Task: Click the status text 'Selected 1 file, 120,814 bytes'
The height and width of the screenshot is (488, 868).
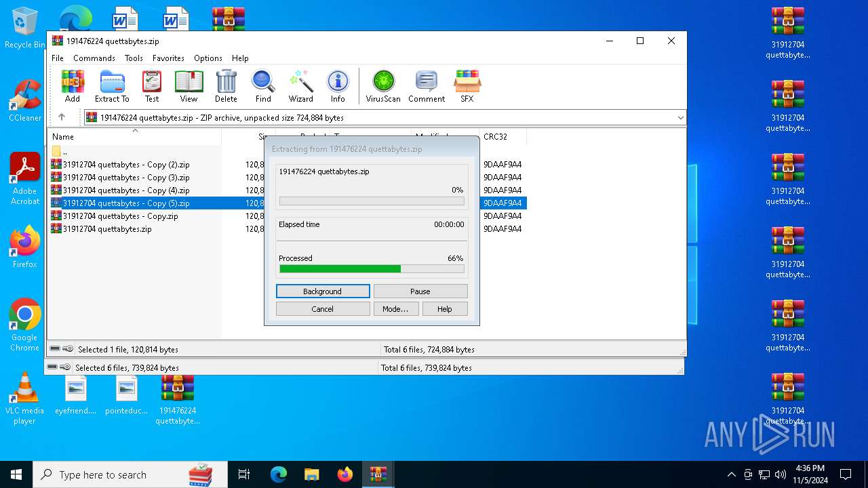Action: pyautogui.click(x=128, y=350)
